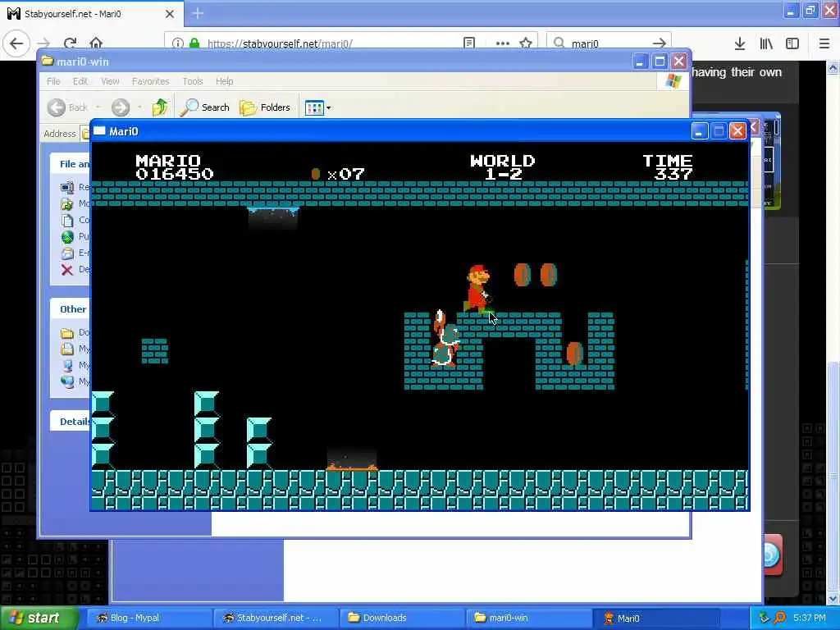The width and height of the screenshot is (840, 630).
Task: Open Firefox downloads arrow icon
Action: [740, 43]
